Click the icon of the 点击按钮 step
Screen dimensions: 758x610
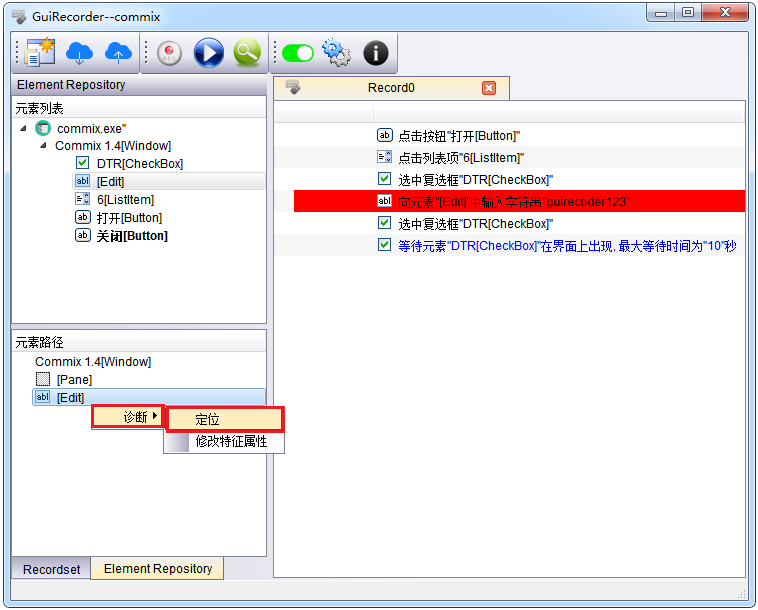[x=384, y=135]
